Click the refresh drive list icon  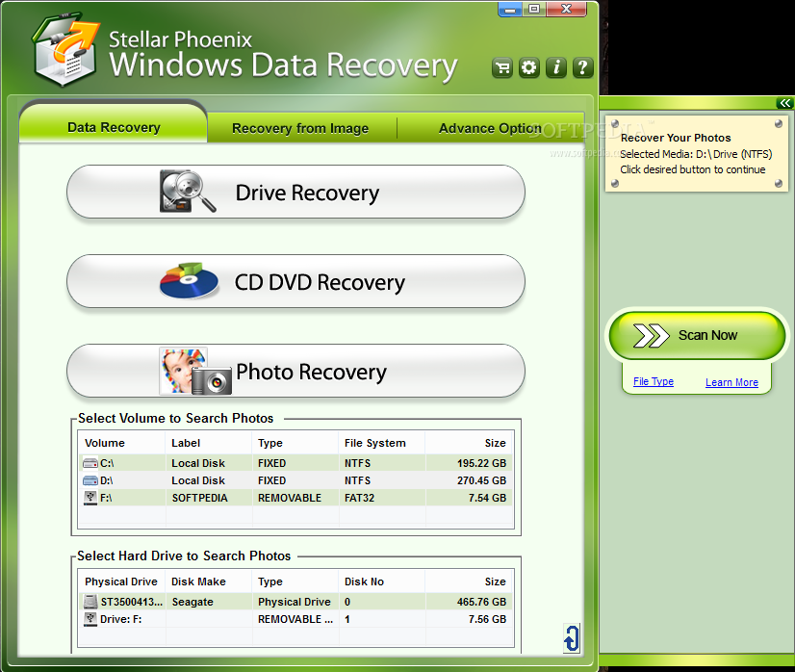(572, 638)
